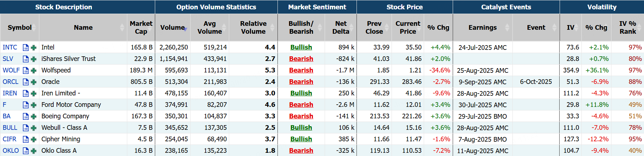The image size is (644, 156).
Task: Open the document icon for INTC
Action: (26, 47)
